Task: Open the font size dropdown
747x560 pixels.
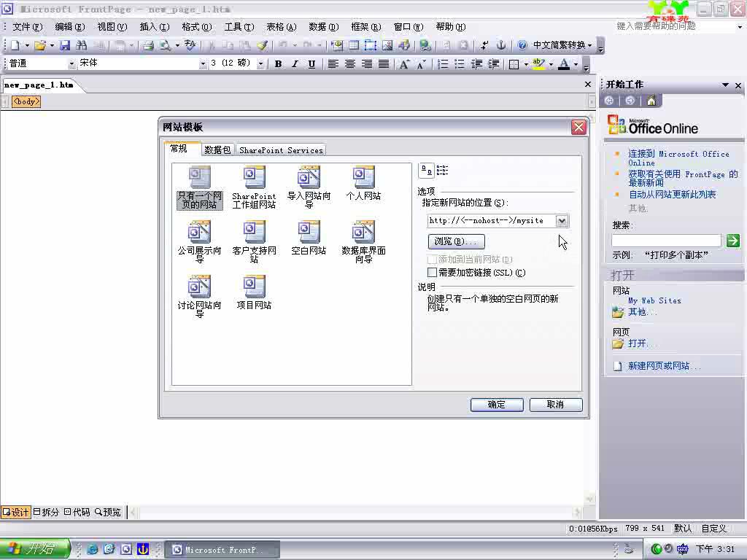Action: 260,64
